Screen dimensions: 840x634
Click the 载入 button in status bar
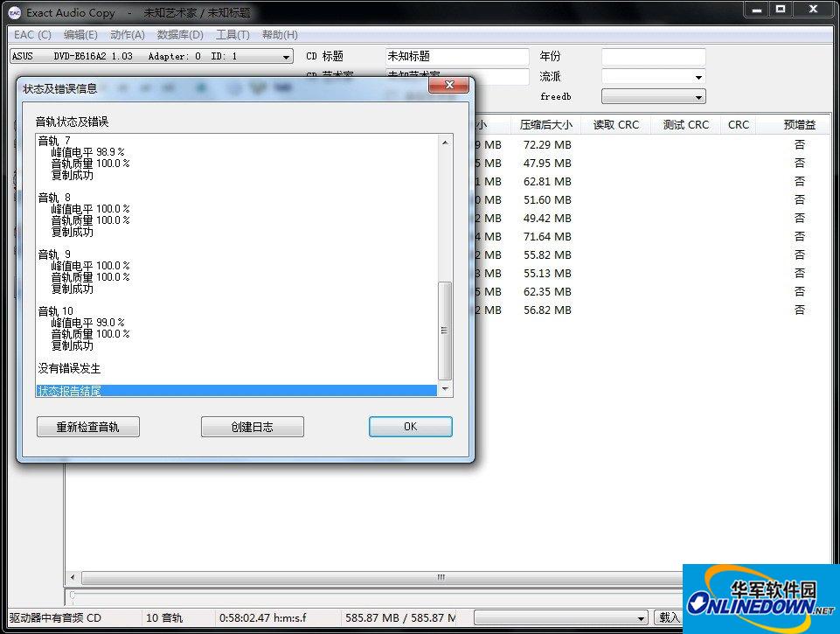pyautogui.click(x=669, y=617)
